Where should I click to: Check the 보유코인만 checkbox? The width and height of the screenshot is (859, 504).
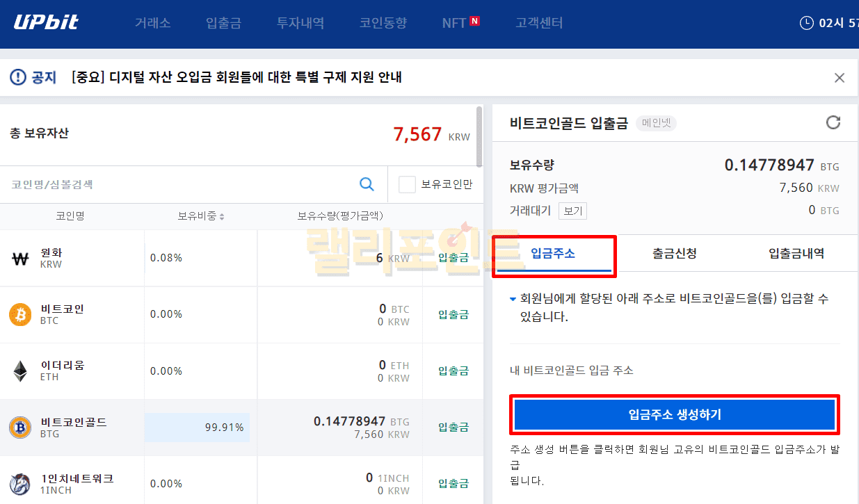point(407,184)
